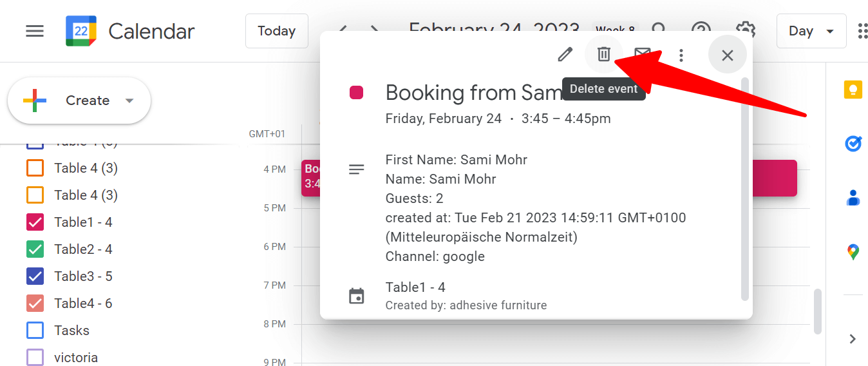Toggle the Table4 - 6 calendar checkbox
This screenshot has width=868, height=366.
[35, 303]
